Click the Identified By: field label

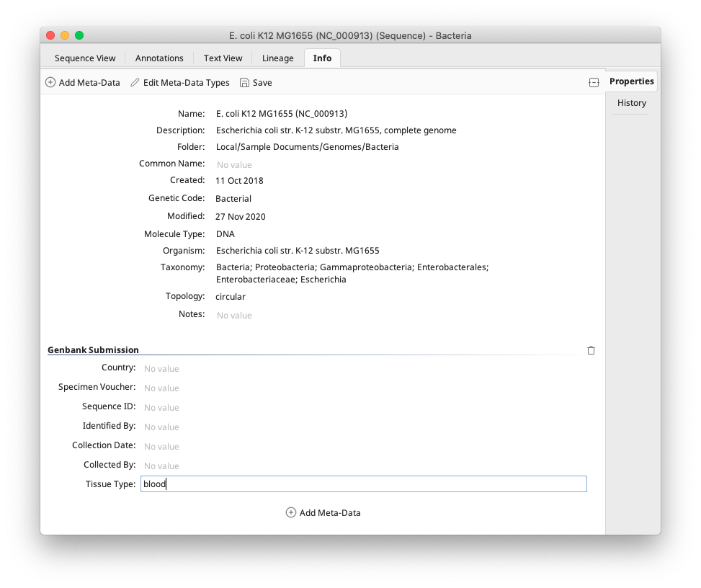coord(109,426)
